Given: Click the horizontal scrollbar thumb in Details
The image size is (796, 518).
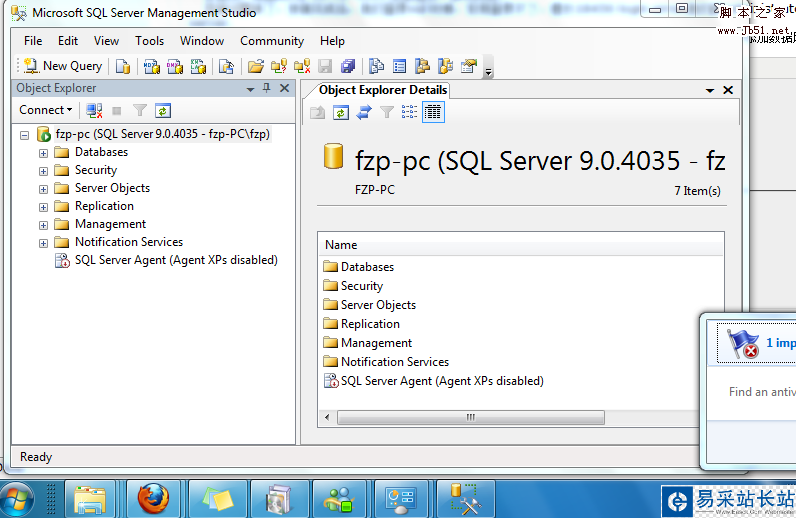Looking at the screenshot, I should [x=471, y=417].
